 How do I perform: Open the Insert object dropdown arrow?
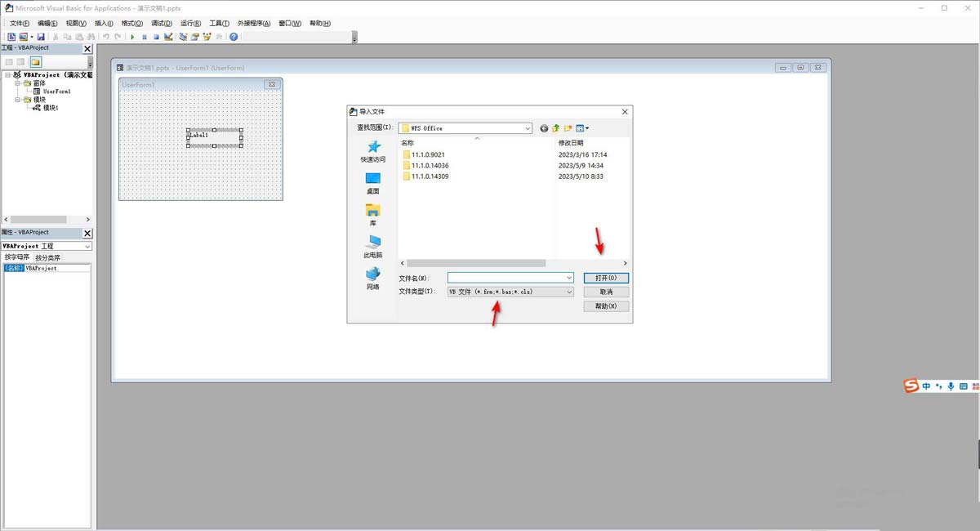[x=32, y=37]
